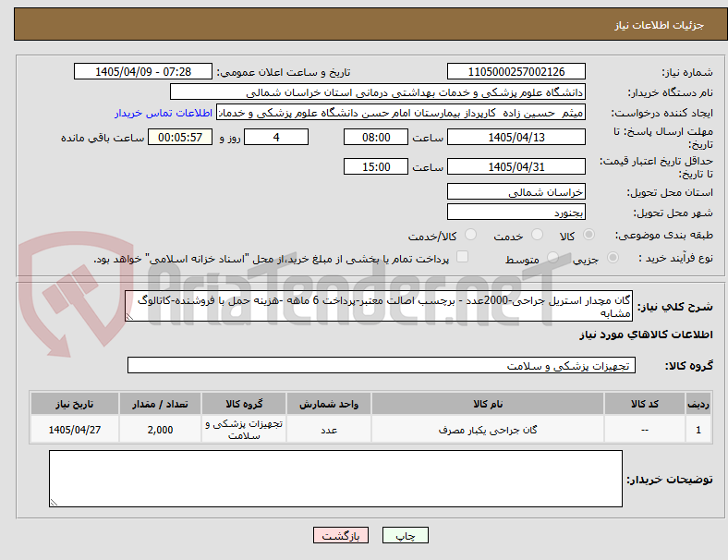This screenshot has width=728, height=560.
Task: Click the تعداد / مقدار column header
Action: click(160, 404)
